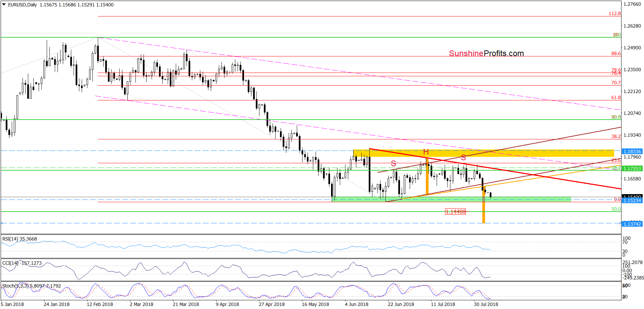Click the 1.26280 price axis value
The width and height of the screenshot is (644, 309).
(x=632, y=26)
